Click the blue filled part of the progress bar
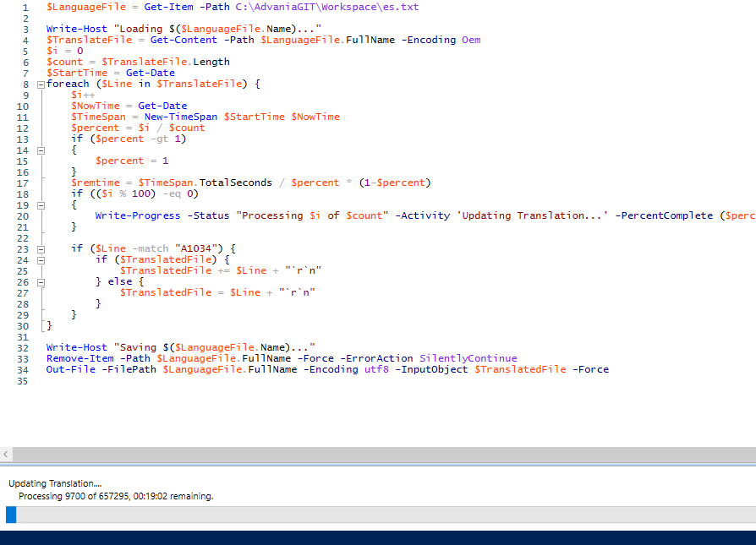Viewport: 756px width, 545px height. 11,515
